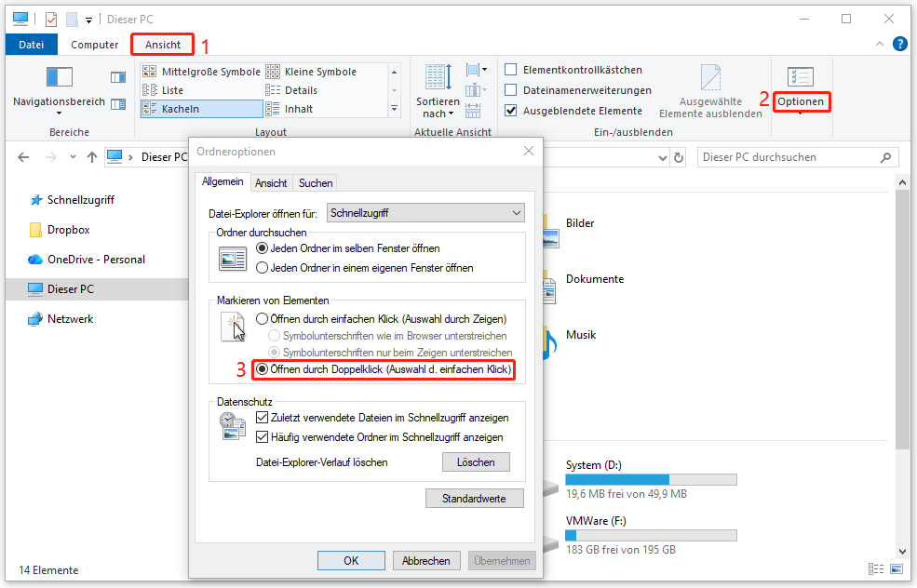Select Mittelgroße Symbole layout

(202, 72)
